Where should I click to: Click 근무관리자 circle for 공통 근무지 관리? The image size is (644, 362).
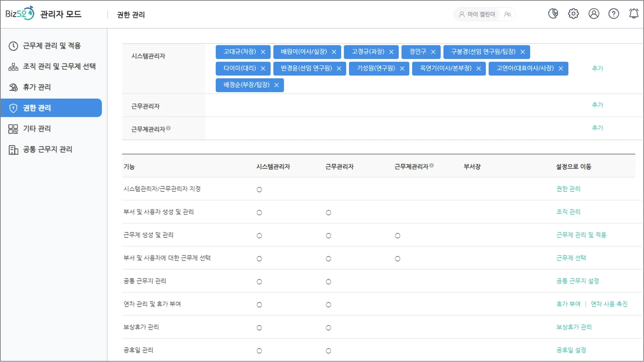tap(328, 282)
